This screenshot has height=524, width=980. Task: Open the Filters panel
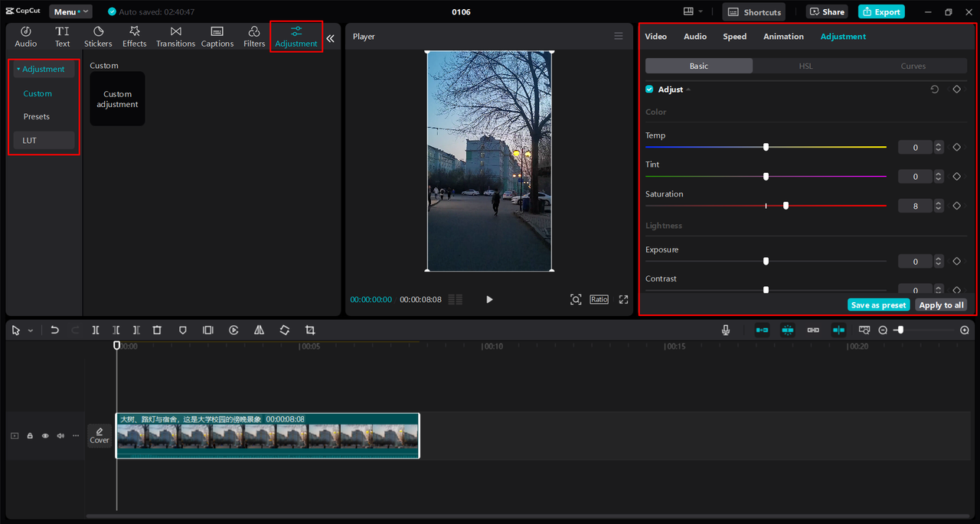point(254,37)
